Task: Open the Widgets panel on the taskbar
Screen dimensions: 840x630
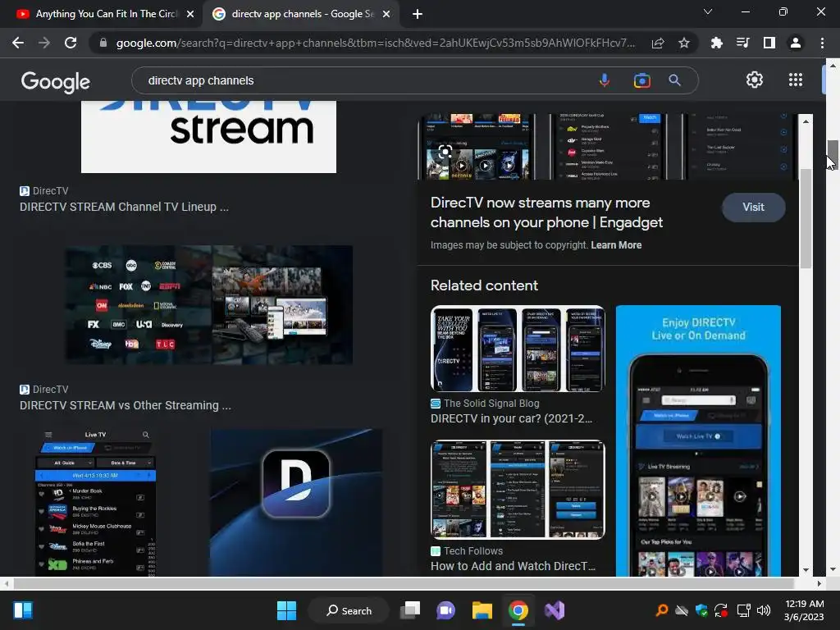Action: click(22, 610)
